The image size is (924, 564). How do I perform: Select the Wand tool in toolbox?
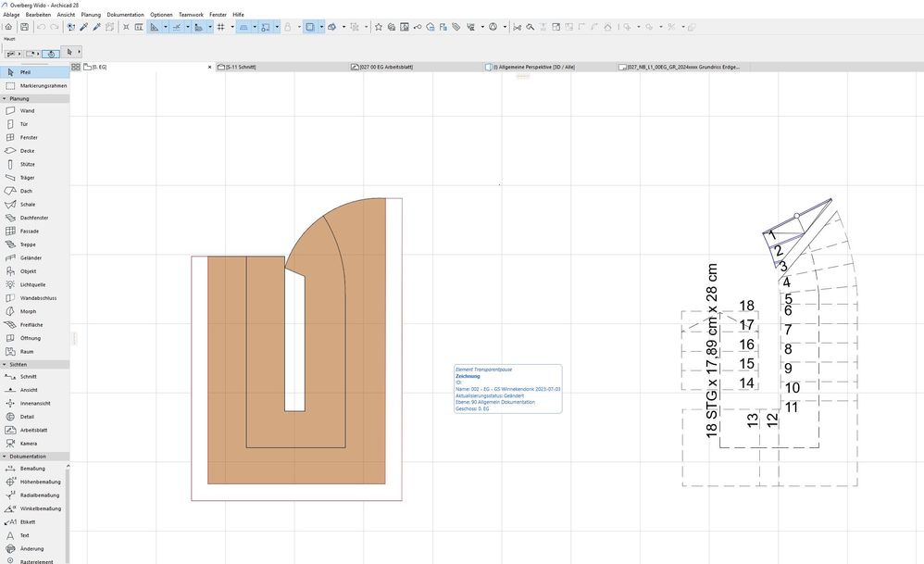(27, 110)
